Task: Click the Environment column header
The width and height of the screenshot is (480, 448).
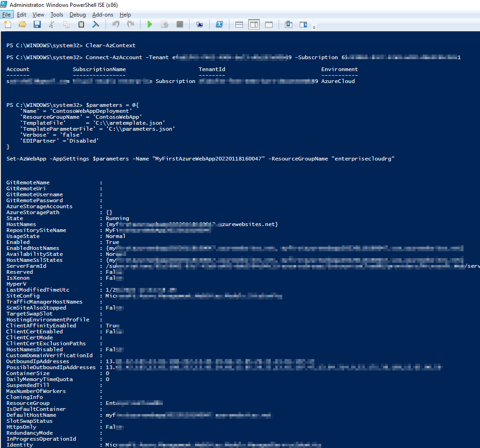Action: click(x=340, y=69)
